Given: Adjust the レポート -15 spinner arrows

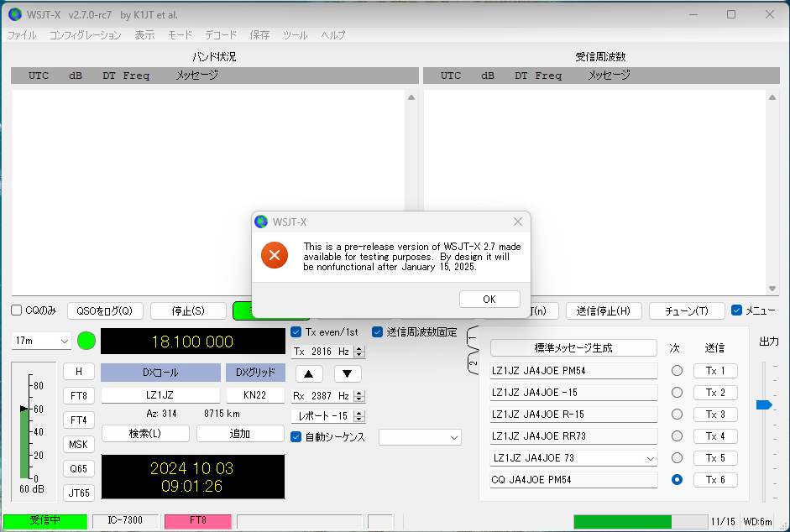Looking at the screenshot, I should (359, 416).
